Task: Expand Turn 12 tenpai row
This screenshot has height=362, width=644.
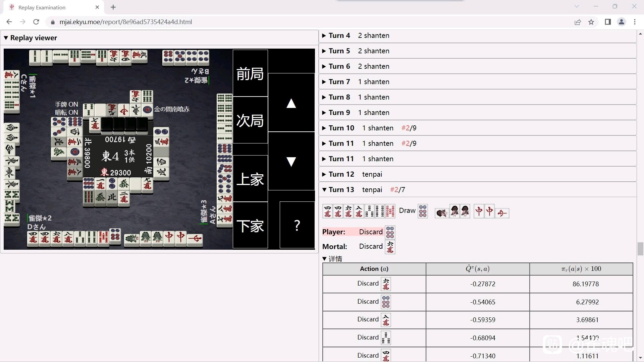Action: [478, 174]
